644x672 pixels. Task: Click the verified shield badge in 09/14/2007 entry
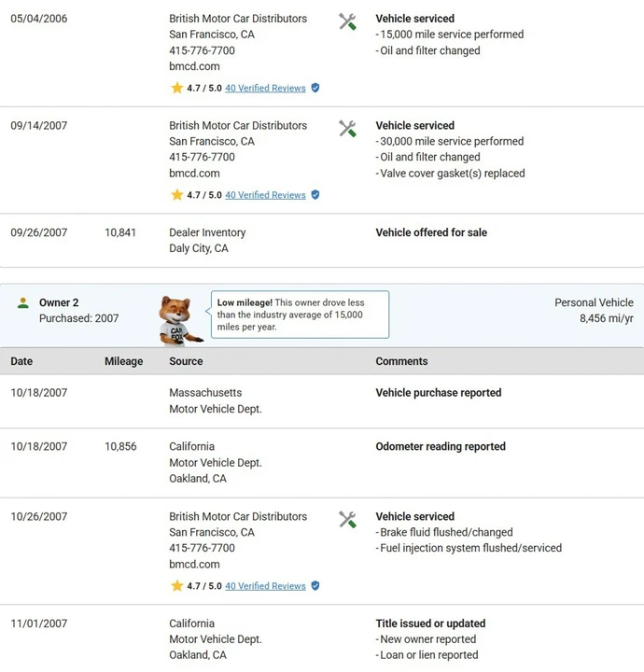click(315, 195)
